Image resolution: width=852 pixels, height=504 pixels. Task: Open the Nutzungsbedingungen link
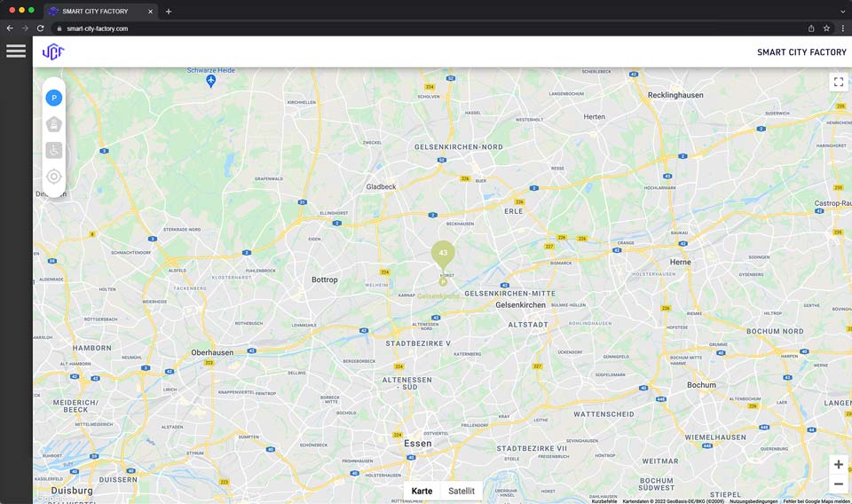pos(753,501)
